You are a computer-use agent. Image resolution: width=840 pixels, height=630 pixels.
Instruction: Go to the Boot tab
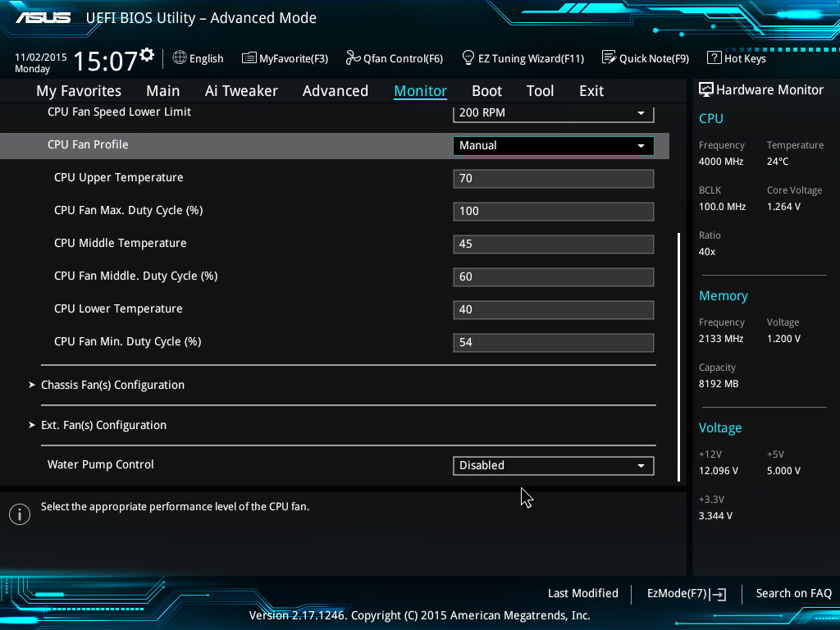(486, 91)
